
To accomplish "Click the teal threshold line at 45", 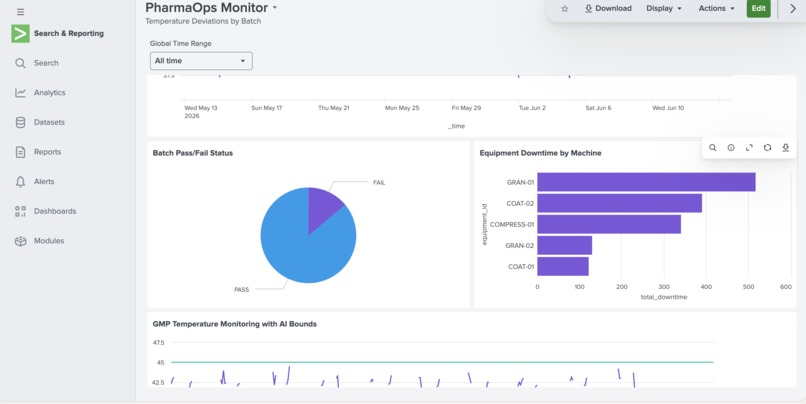I will (x=442, y=362).
